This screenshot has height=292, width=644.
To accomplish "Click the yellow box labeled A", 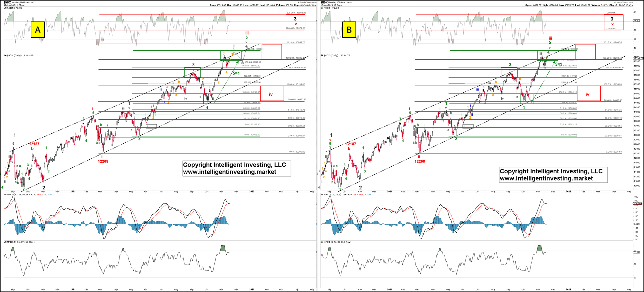I will tap(38, 30).
